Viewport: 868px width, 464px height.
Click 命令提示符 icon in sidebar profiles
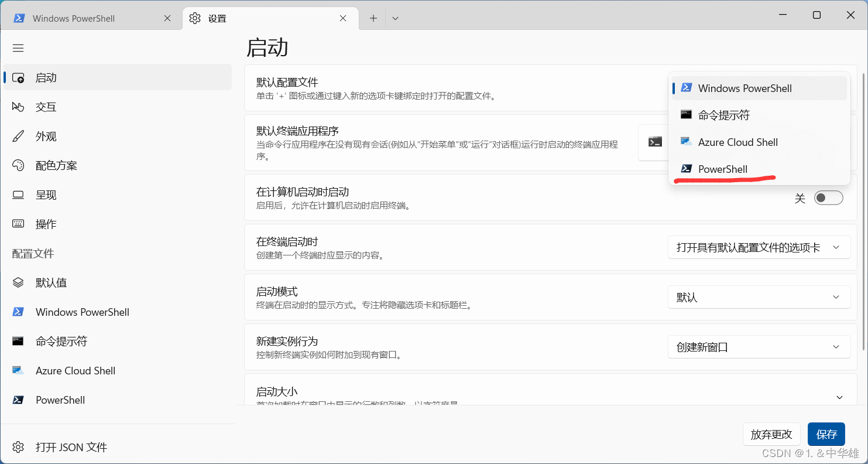18,341
